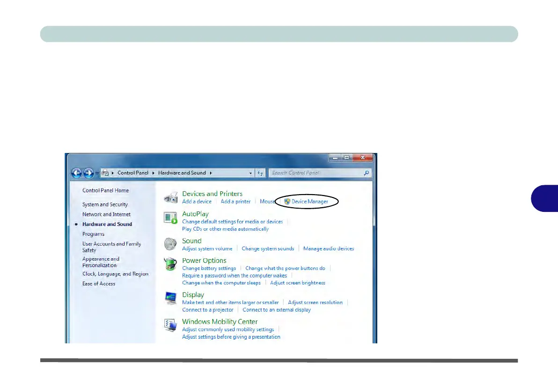Open Appearance and Personalization
558x392 pixels.
(101, 262)
